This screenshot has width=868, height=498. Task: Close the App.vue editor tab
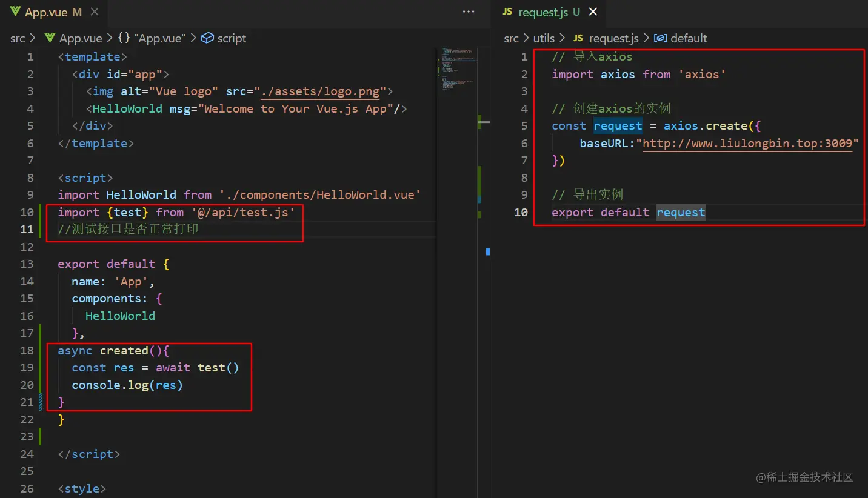tap(94, 12)
